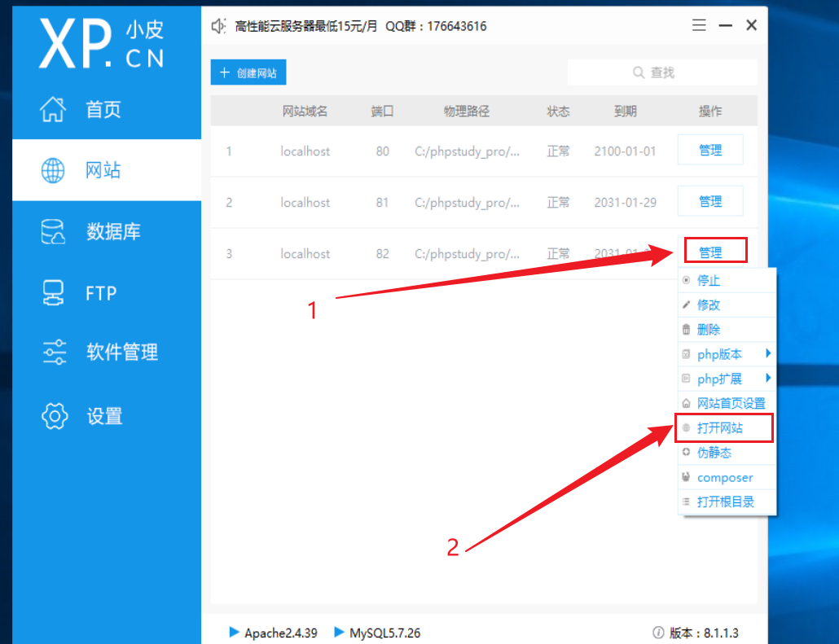Viewport: 839px width, 644px height.
Task: Click the 2031-01-29 expiry date
Action: click(x=625, y=203)
